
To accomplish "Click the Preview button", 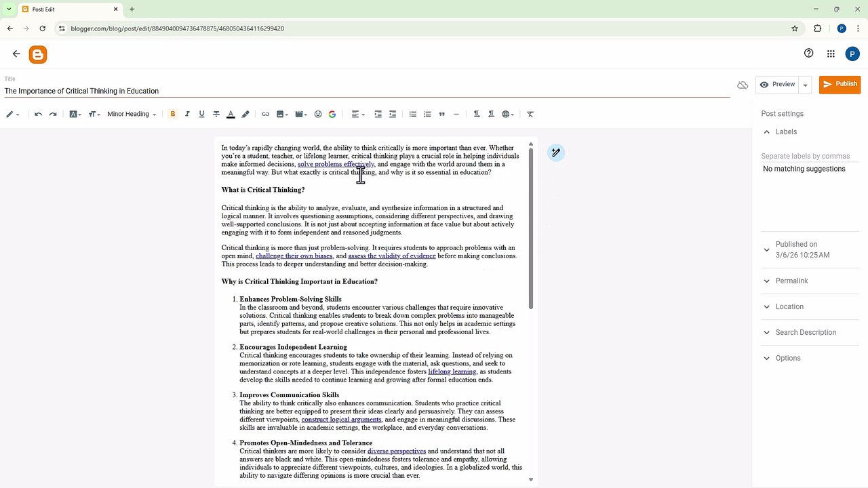I will coord(777,84).
